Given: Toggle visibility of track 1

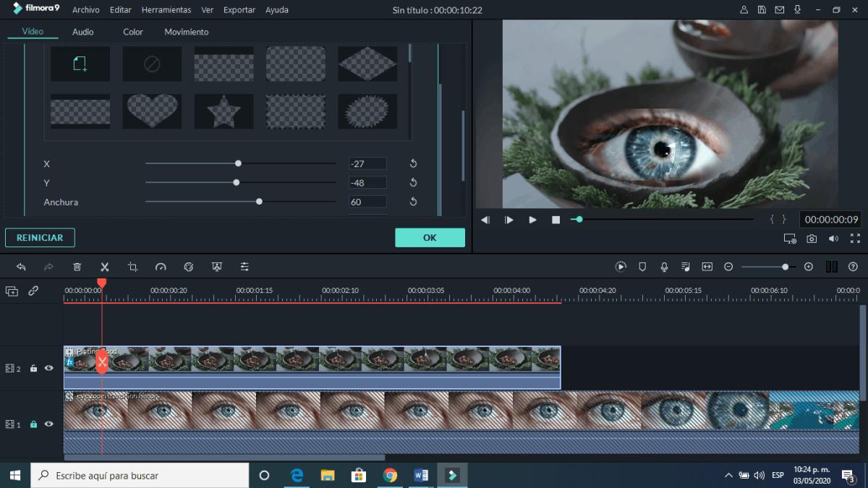Looking at the screenshot, I should click(49, 424).
